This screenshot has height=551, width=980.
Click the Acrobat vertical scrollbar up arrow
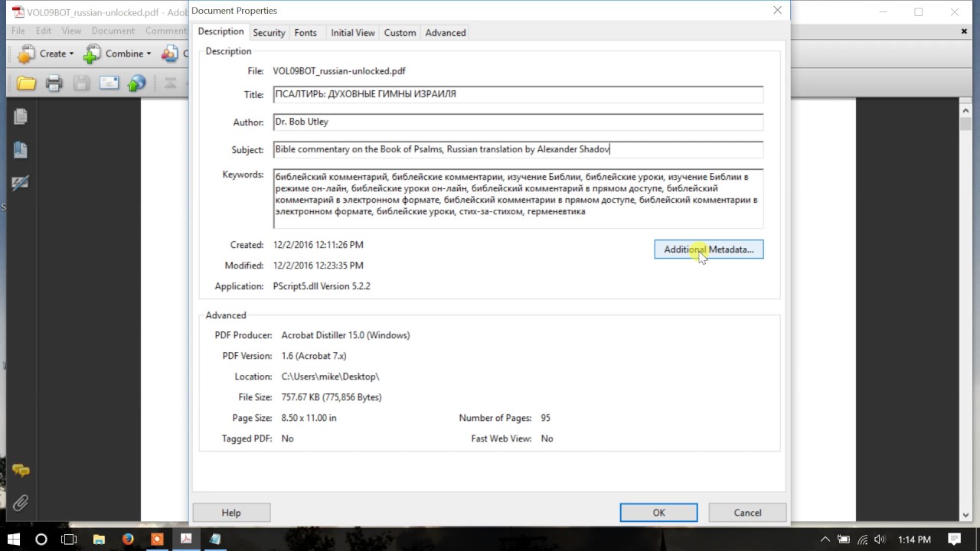click(x=965, y=111)
